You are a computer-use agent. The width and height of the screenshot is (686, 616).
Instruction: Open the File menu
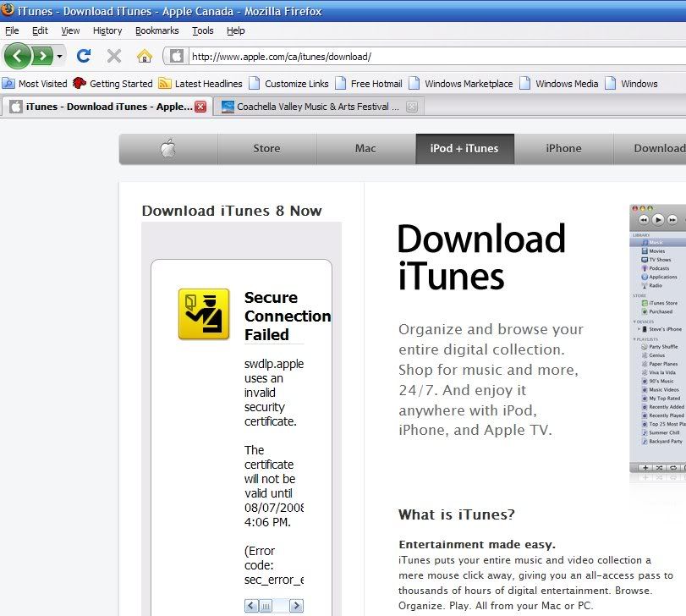[x=12, y=30]
